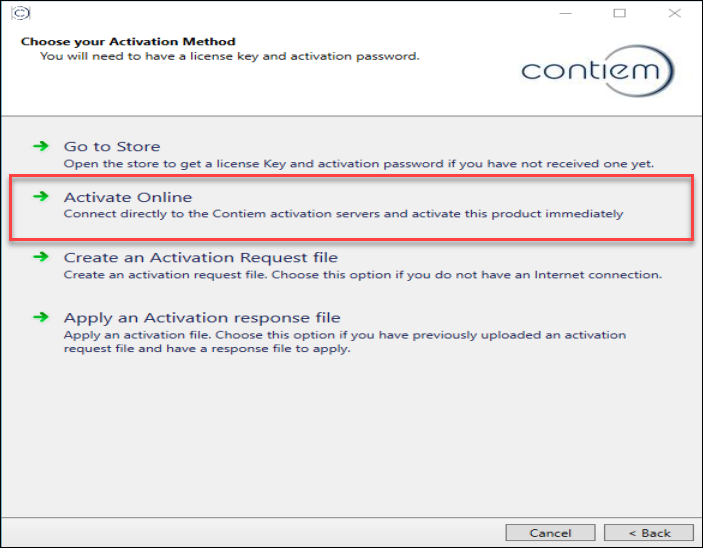Select Apply an Activation response file
The image size is (703, 548).
pos(202,318)
